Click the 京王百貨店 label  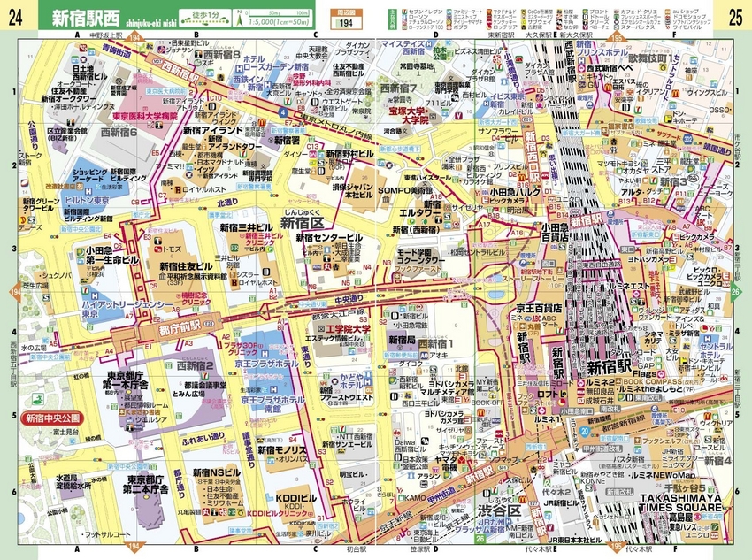(538, 307)
